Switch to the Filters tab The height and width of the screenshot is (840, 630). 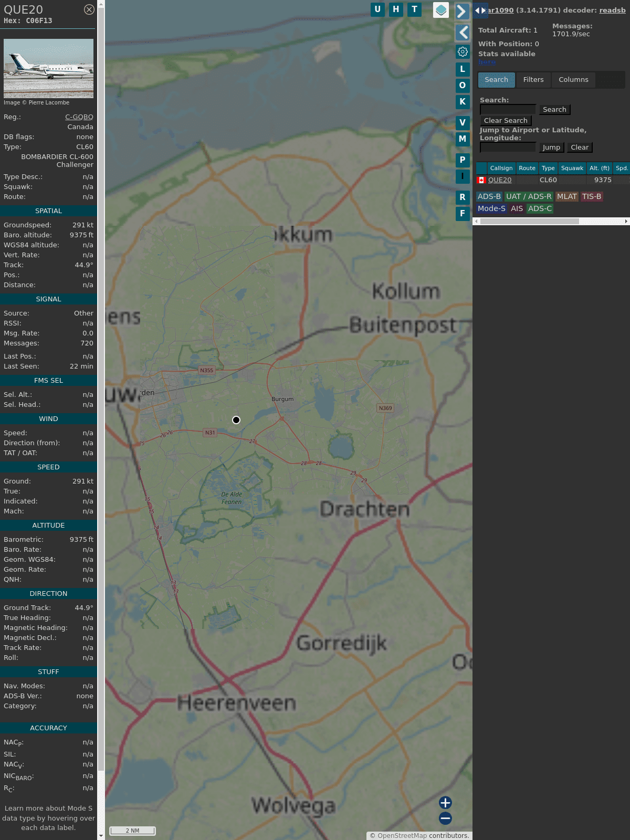tap(533, 80)
